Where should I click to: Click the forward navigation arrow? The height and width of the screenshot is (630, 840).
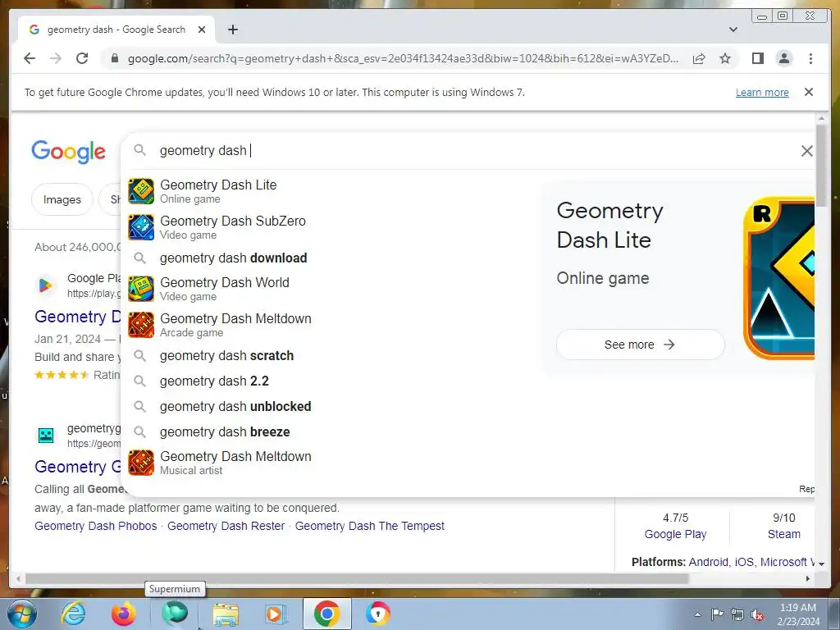tap(56, 58)
